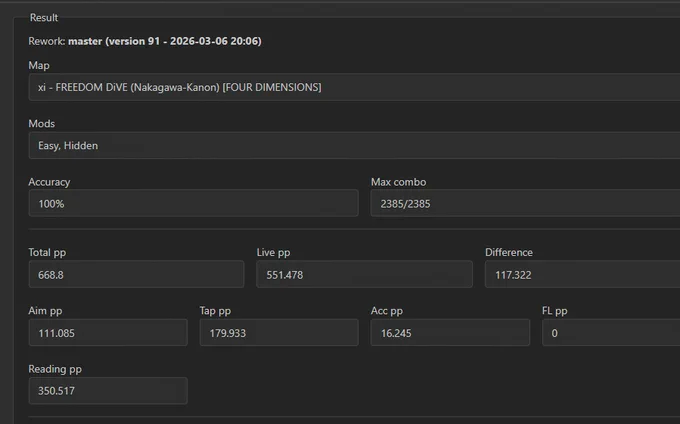Click the Map label
The image size is (680, 424).
[39, 65]
